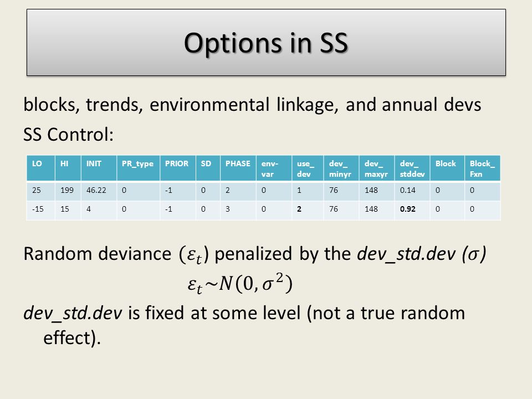Viewport: 532px width, 399px height.
Task: Click the use_dev column header
Action: click(x=308, y=168)
